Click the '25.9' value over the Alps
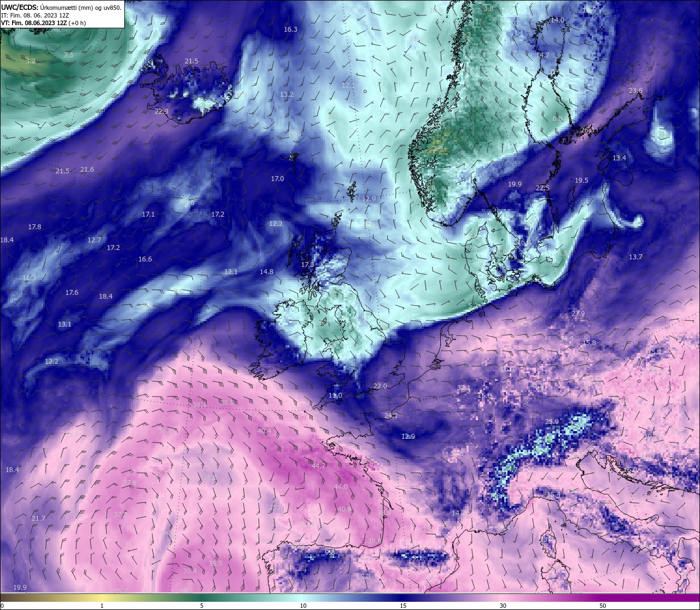Viewport: 700px width, 610px height. [552, 421]
